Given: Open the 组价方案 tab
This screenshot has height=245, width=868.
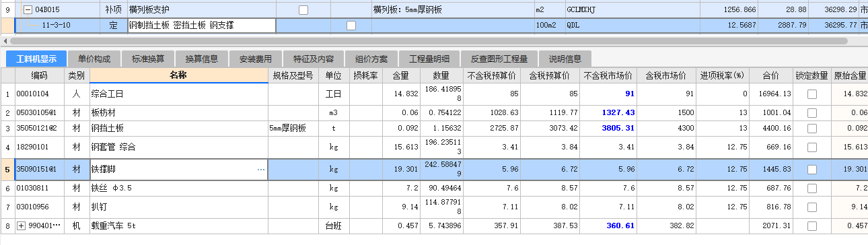Looking at the screenshot, I should point(371,59).
